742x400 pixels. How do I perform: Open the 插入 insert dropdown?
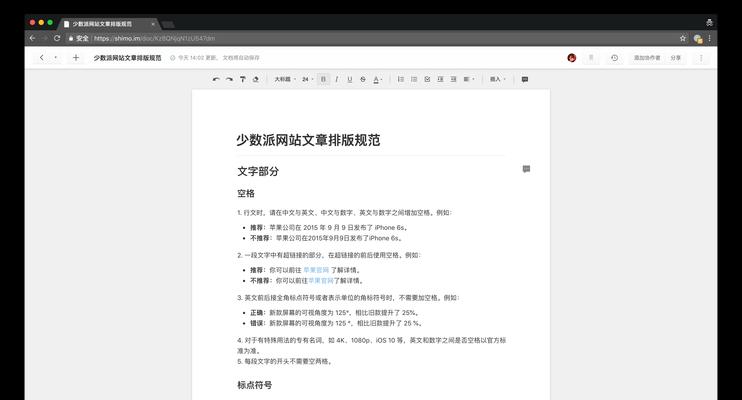pyautogui.click(x=498, y=80)
